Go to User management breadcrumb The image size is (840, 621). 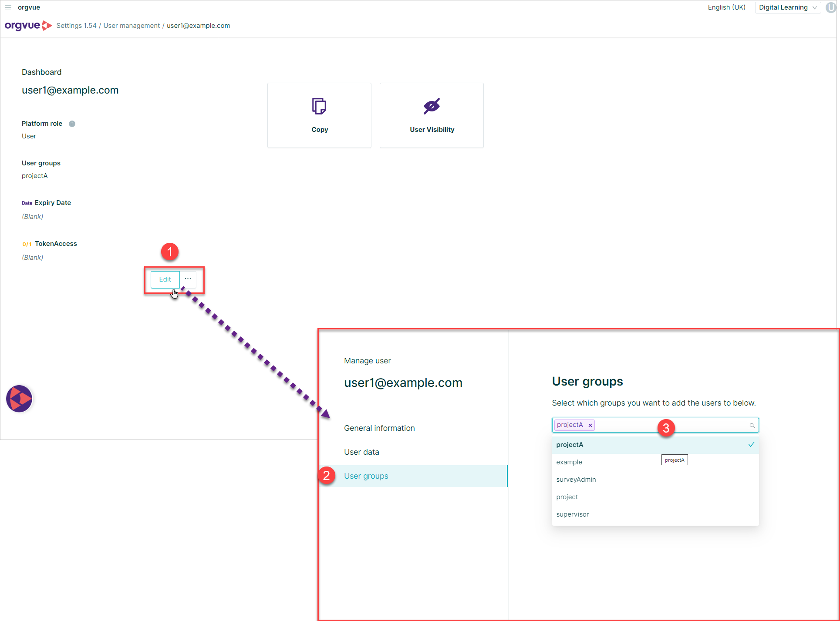132,26
